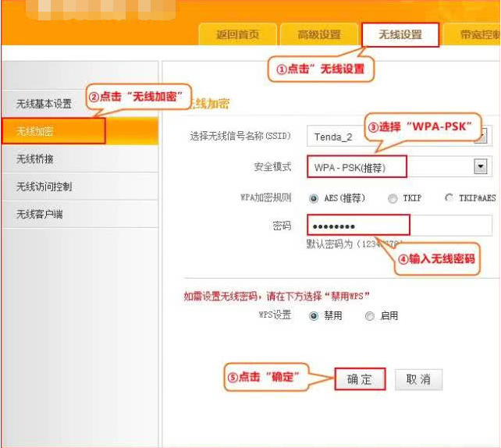Image resolution: width=501 pixels, height=448 pixels.
Task: Set WPS to 禁用
Action: point(314,316)
